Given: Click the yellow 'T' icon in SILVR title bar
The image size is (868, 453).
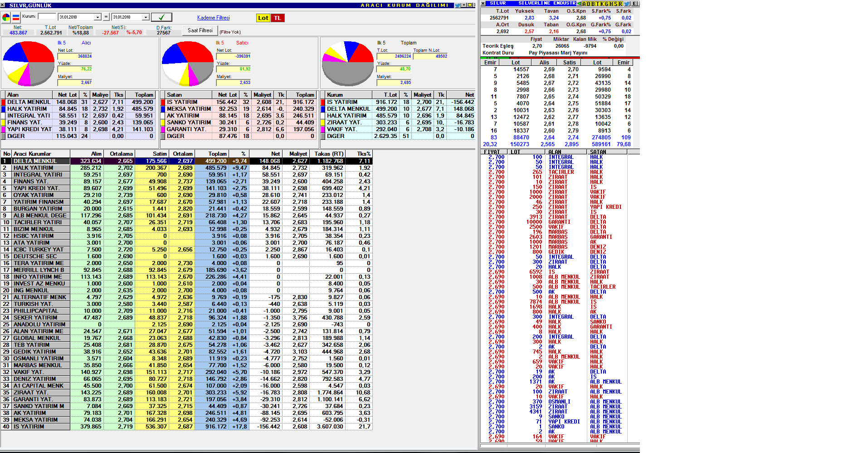Looking at the screenshot, I should (x=598, y=4).
